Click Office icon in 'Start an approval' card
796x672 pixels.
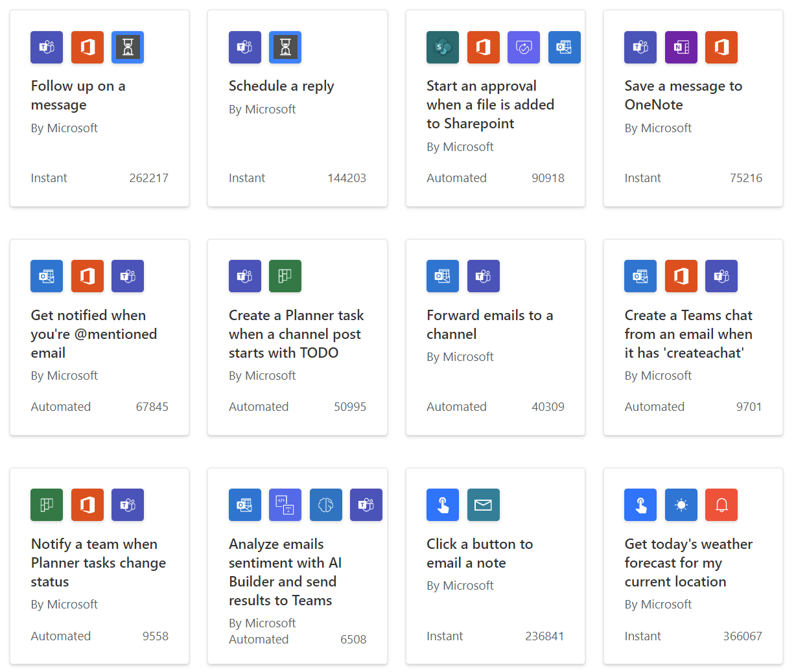tap(484, 47)
